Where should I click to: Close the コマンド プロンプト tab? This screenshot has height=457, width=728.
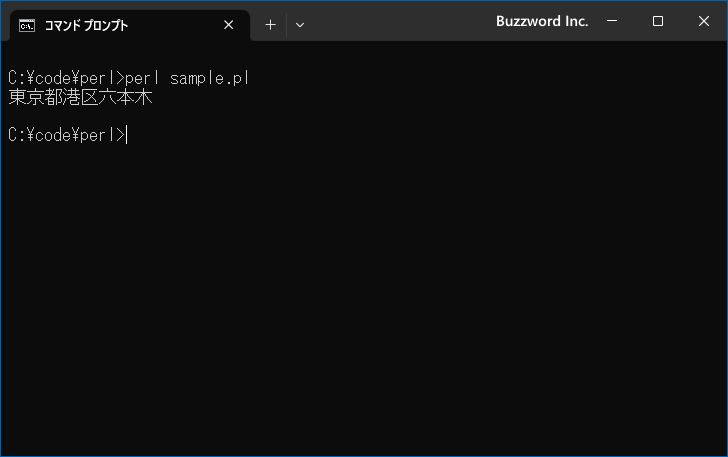pos(228,25)
